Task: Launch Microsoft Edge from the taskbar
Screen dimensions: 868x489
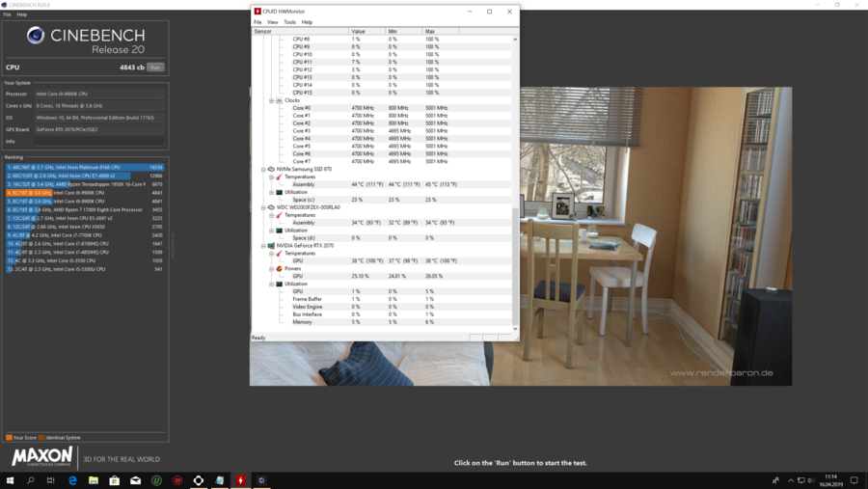Action: 72,480
